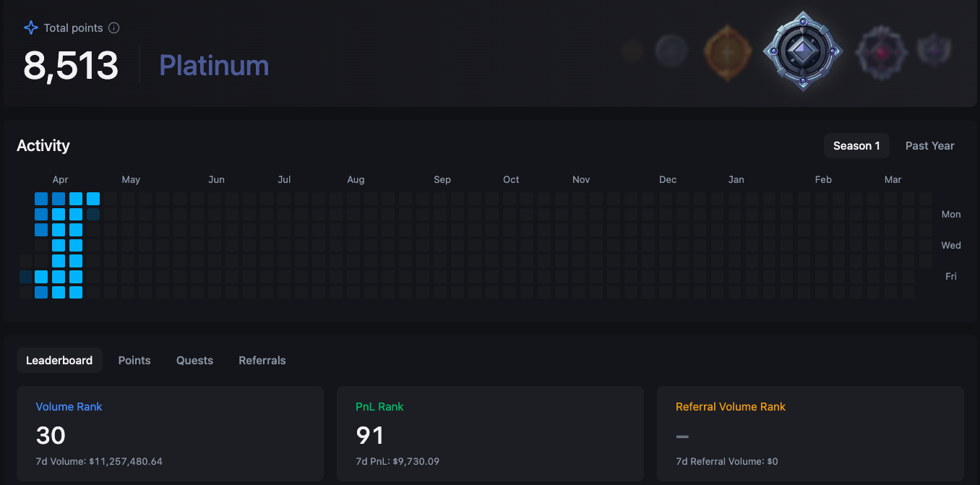
Task: Switch to the Points tab
Action: pyautogui.click(x=134, y=360)
